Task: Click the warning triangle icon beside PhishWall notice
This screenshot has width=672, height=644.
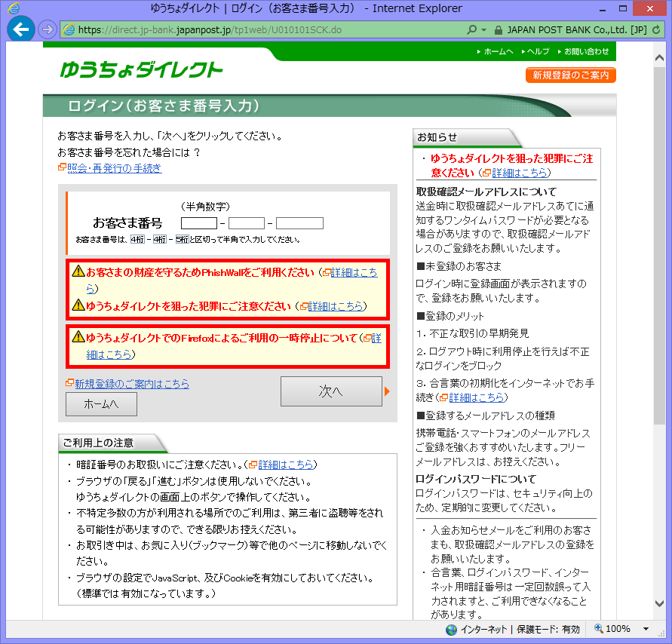Action: point(78,271)
